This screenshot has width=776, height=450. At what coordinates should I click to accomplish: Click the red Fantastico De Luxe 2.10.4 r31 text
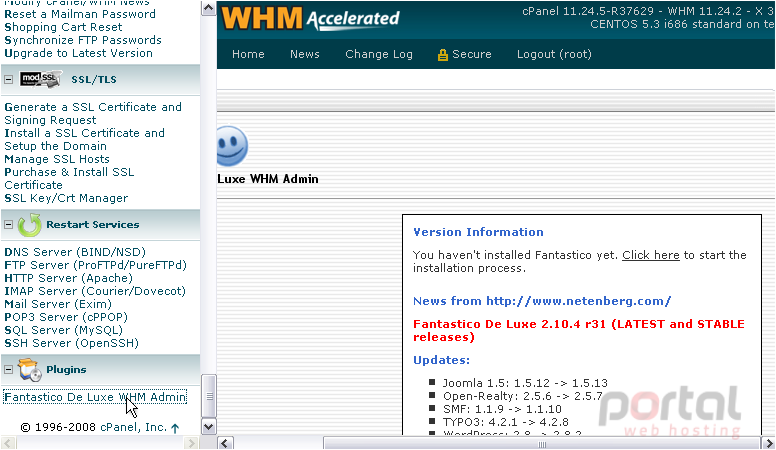(579, 330)
